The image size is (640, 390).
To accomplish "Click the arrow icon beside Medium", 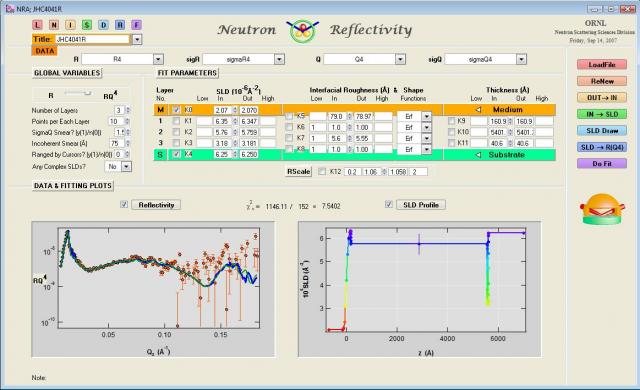I will (x=478, y=110).
